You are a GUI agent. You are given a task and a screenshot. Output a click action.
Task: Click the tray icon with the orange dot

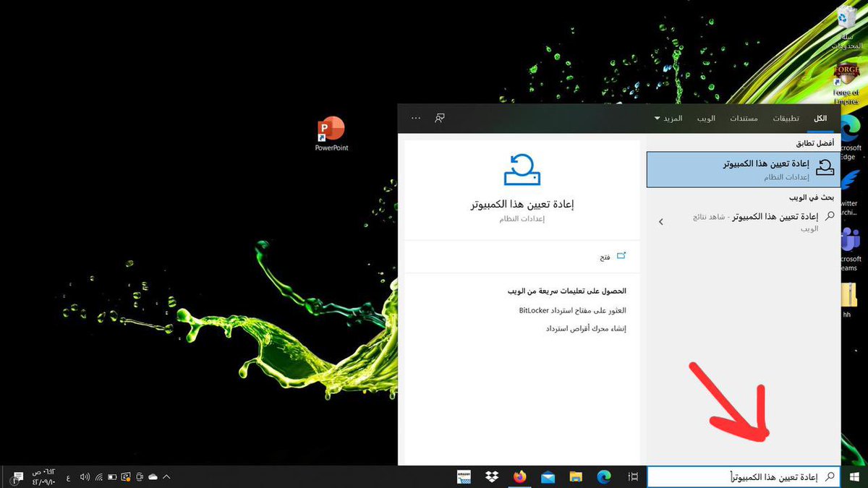pyautogui.click(x=126, y=477)
